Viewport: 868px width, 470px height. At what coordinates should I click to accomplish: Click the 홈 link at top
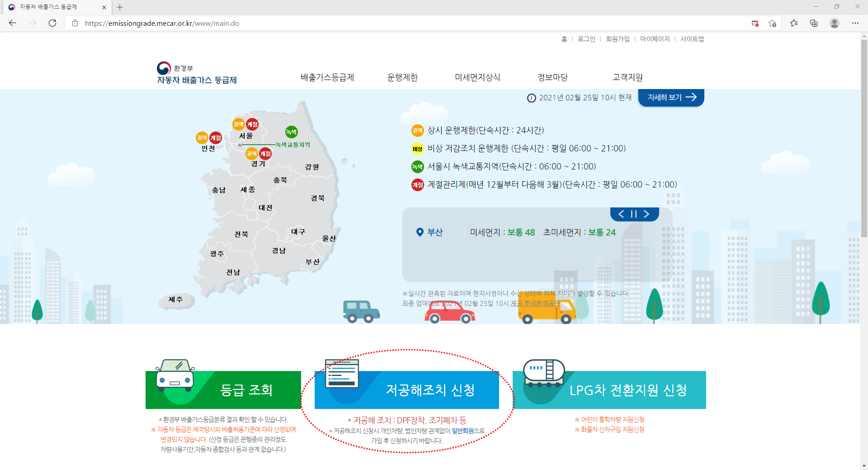(564, 39)
